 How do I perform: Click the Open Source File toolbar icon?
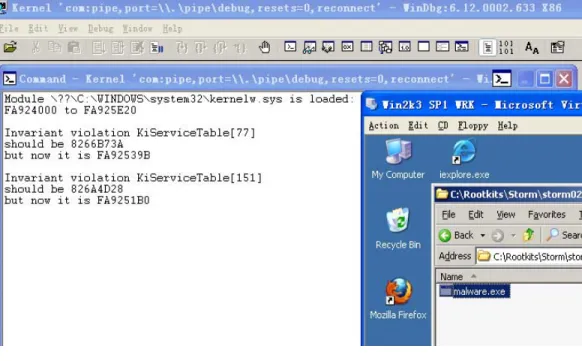click(x=10, y=47)
